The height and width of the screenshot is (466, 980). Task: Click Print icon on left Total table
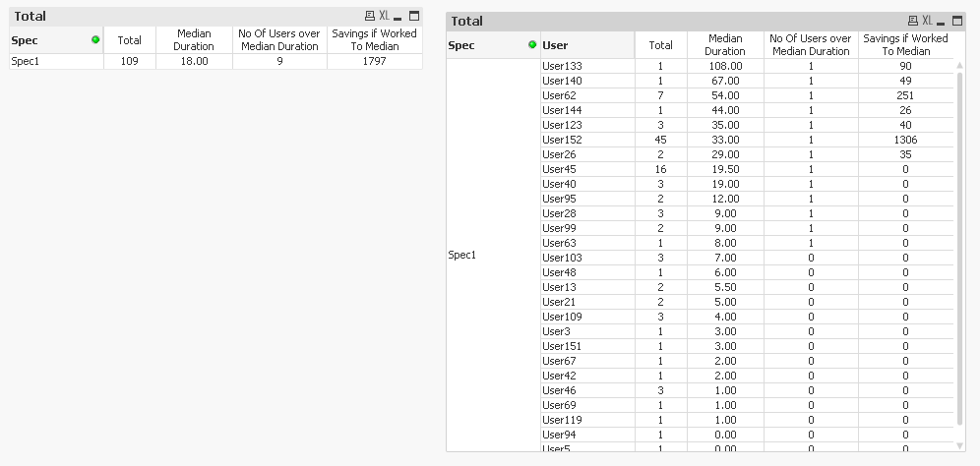[369, 17]
